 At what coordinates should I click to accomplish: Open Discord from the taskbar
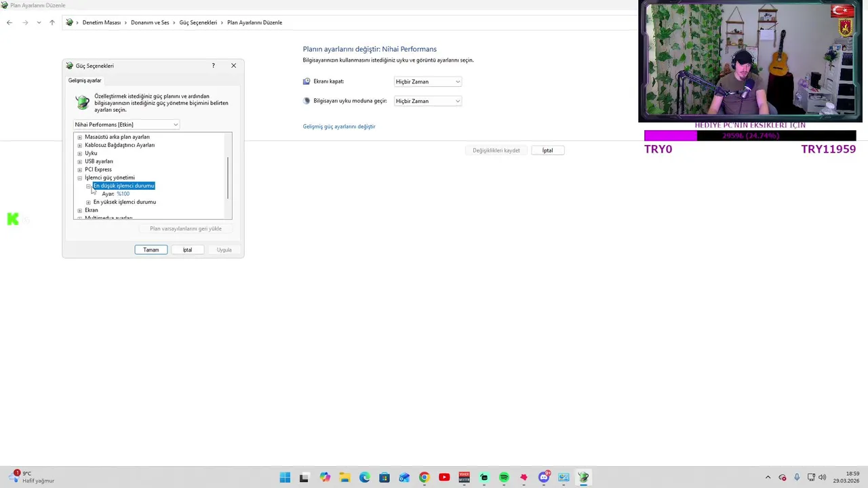pos(544,477)
